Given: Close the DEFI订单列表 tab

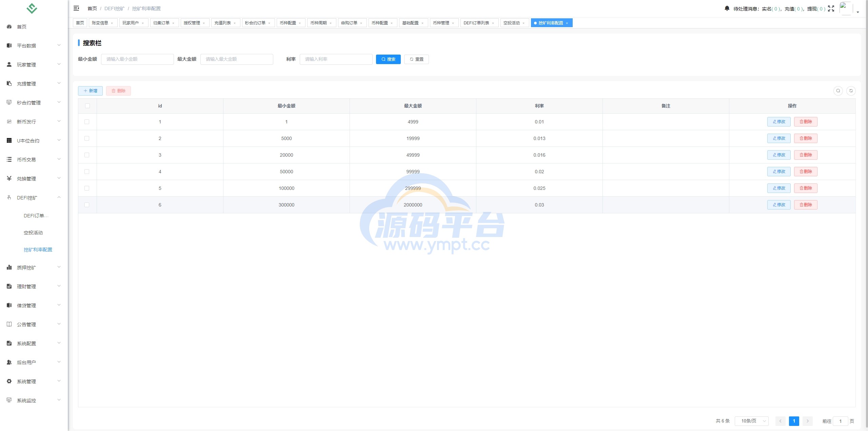Looking at the screenshot, I should pos(493,23).
